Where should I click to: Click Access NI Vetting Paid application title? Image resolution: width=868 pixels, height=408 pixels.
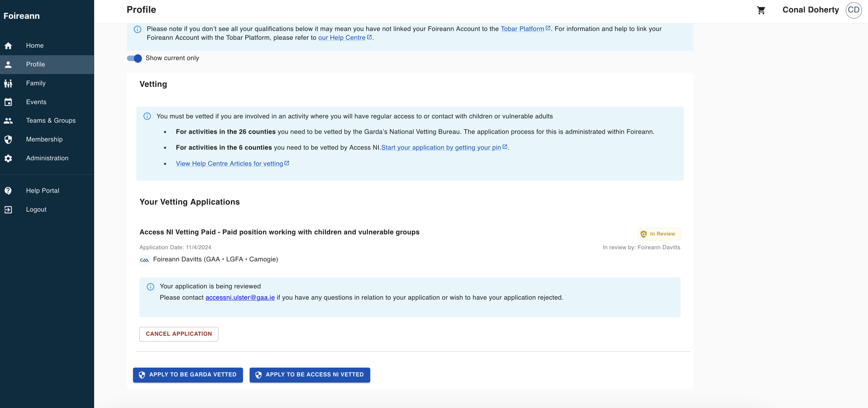tap(279, 232)
